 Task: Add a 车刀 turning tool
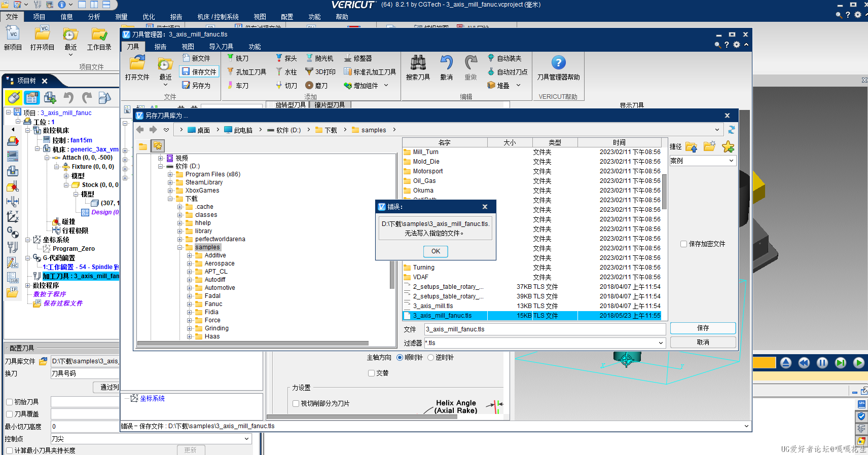237,86
